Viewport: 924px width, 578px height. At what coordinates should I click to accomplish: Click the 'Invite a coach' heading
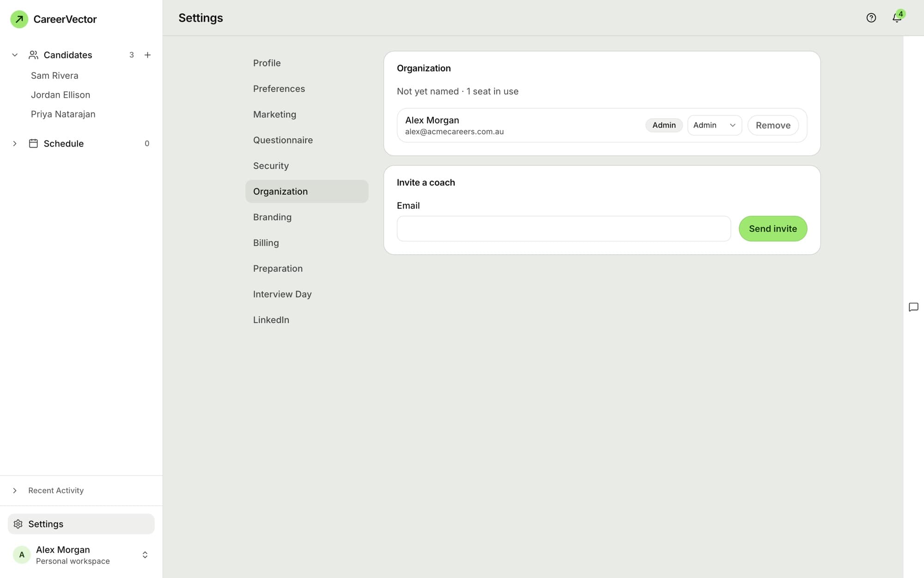coord(426,183)
